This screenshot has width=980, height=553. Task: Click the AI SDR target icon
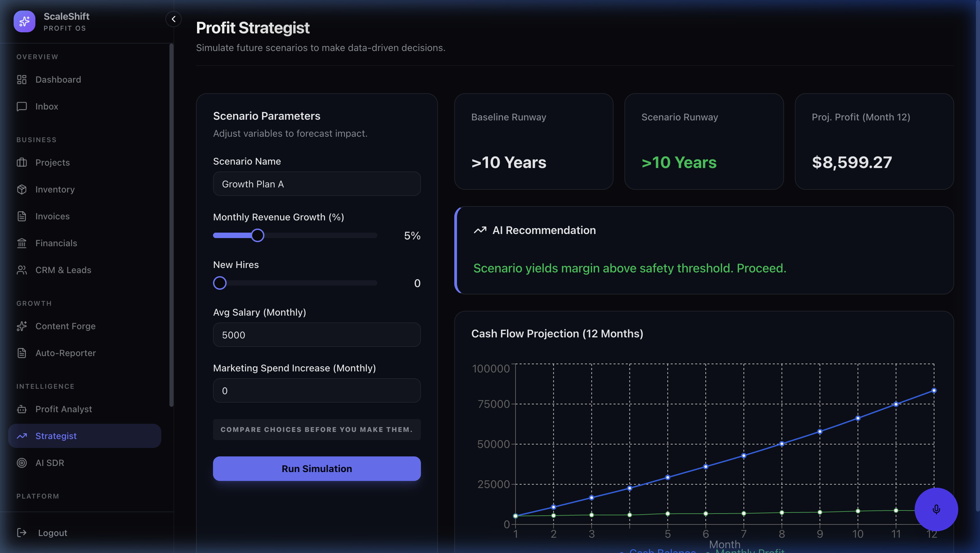(22, 463)
